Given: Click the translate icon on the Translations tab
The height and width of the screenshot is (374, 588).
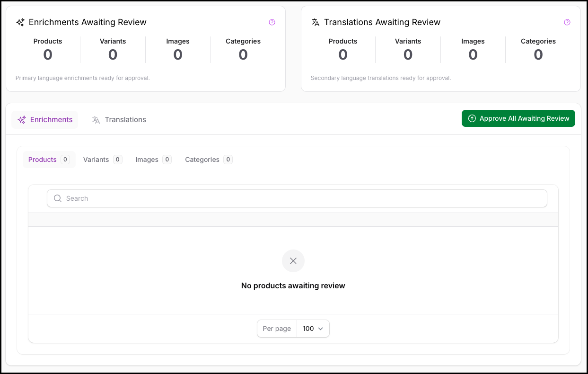Looking at the screenshot, I should click(x=96, y=120).
